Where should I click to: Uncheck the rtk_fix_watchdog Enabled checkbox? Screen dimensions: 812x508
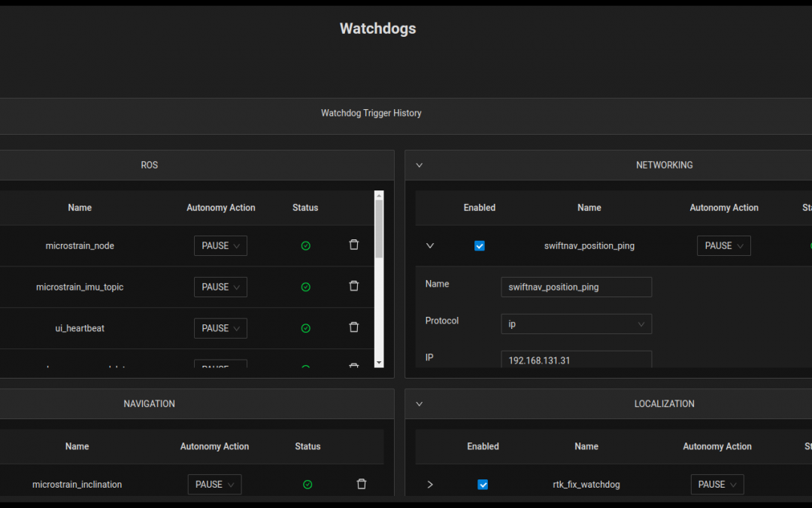(483, 485)
